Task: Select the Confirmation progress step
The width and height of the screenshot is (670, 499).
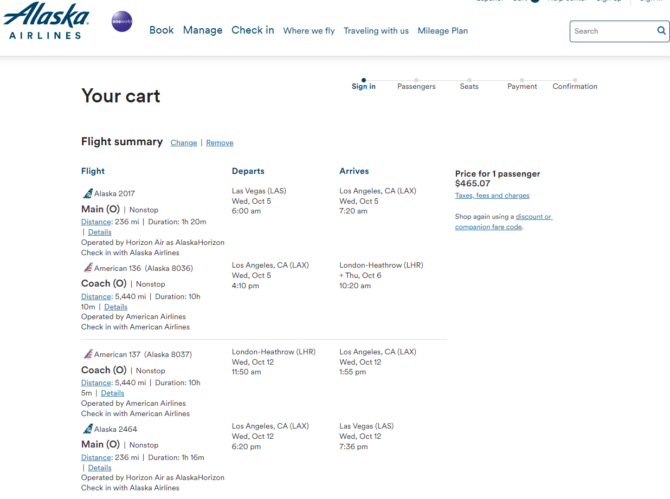Action: pos(575,85)
